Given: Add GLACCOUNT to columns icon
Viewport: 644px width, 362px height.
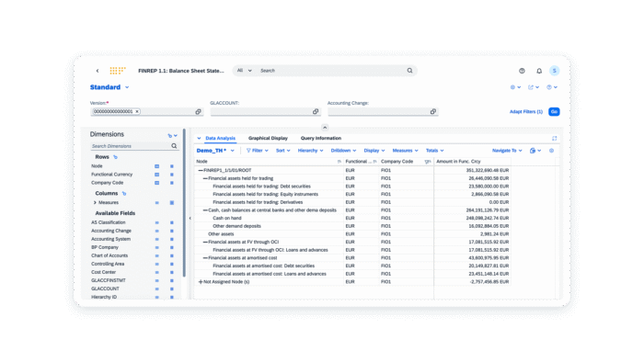Looking at the screenshot, I should click(172, 288).
